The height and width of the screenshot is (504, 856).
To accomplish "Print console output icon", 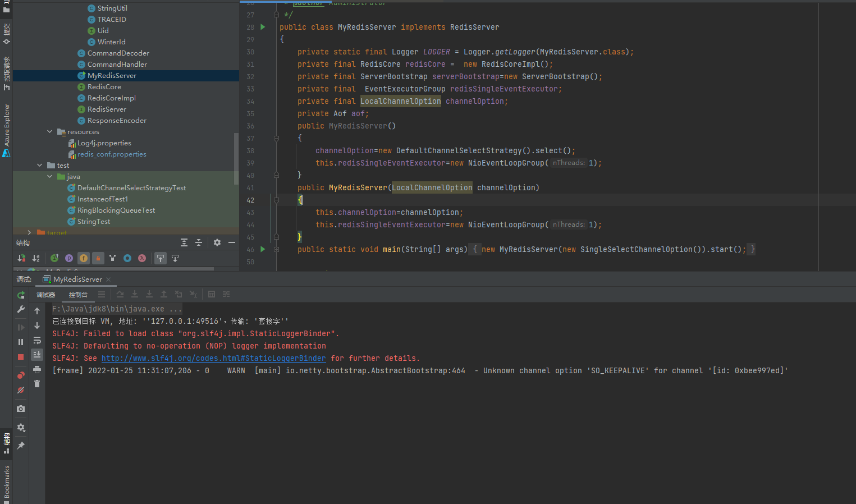I will (37, 369).
